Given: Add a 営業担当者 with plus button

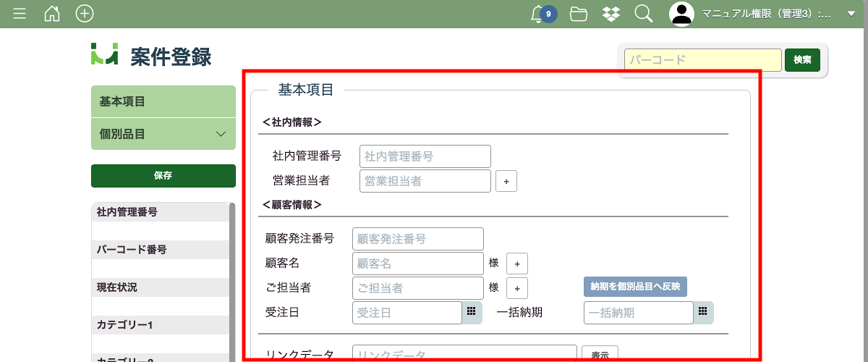Looking at the screenshot, I should [x=506, y=182].
